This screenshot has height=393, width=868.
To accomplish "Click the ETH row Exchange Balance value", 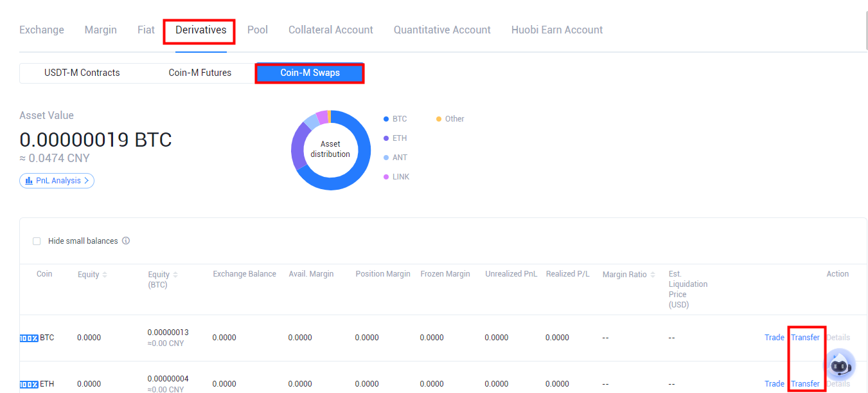I will pyautogui.click(x=224, y=384).
